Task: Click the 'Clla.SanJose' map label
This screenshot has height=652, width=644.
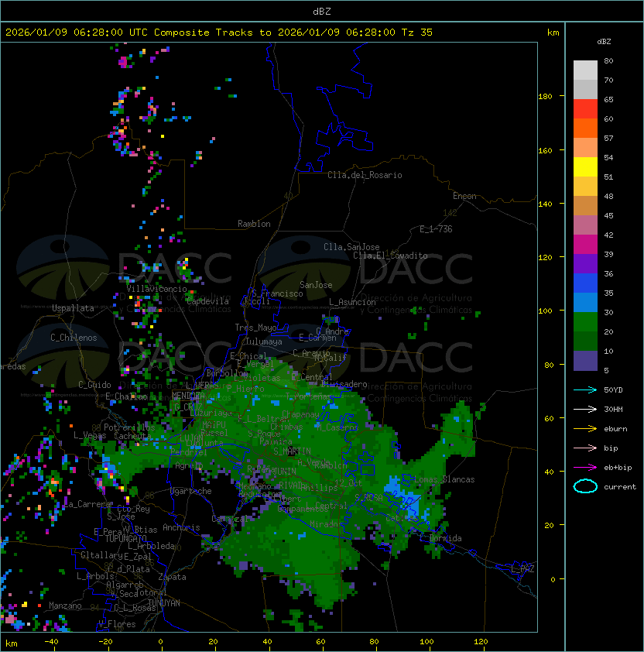Action: [351, 247]
